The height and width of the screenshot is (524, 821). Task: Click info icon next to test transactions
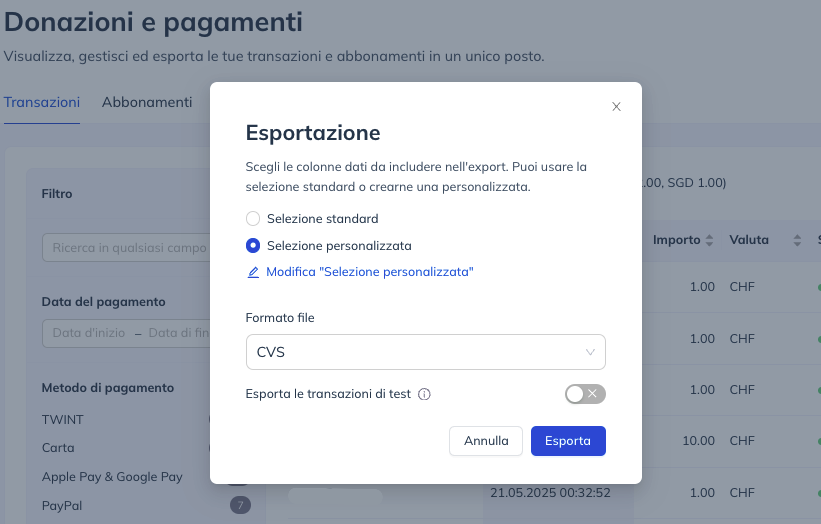pyautogui.click(x=424, y=394)
